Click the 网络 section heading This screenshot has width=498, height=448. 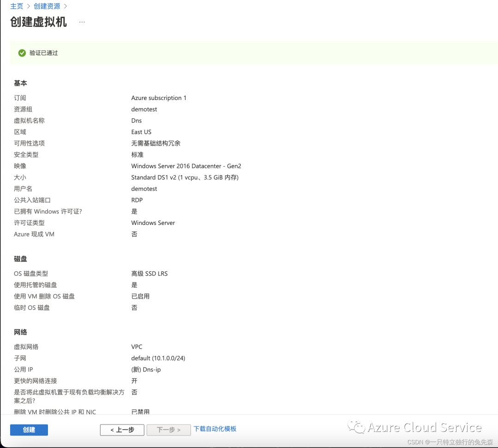click(x=20, y=332)
